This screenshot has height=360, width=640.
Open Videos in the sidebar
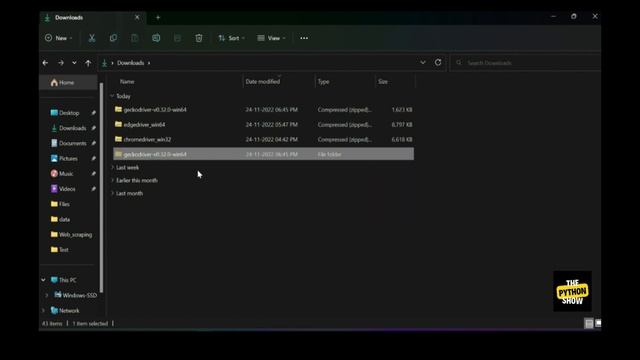tap(67, 189)
